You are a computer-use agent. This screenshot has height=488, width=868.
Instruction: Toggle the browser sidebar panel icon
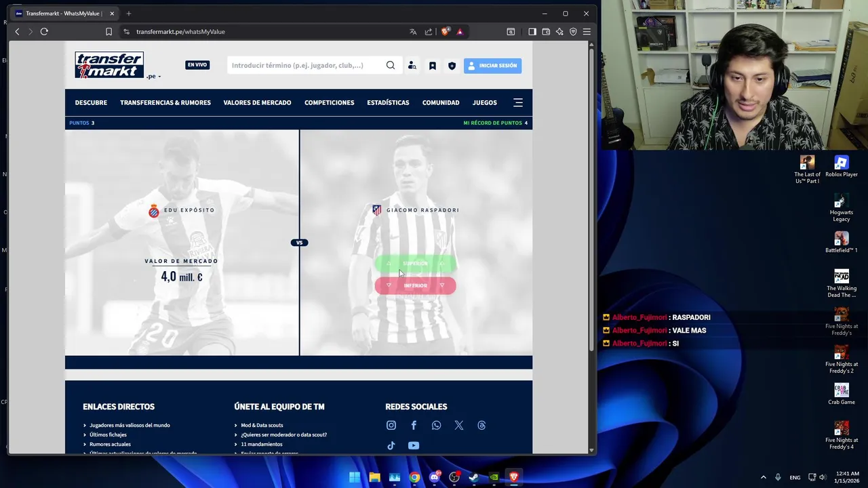532,31
